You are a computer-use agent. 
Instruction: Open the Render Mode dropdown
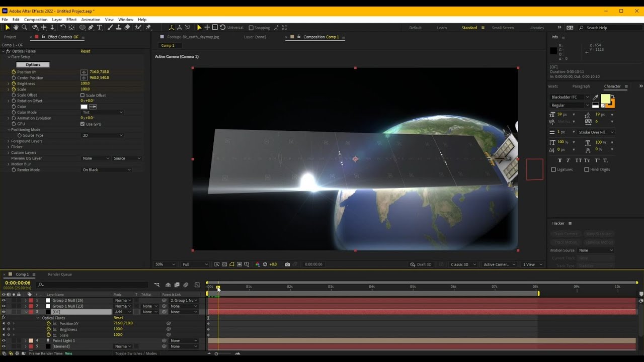point(106,170)
